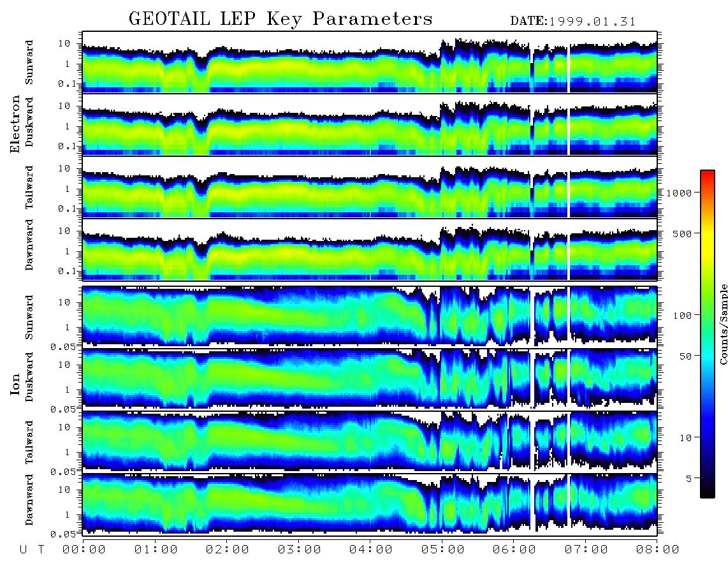
Task: Select the Ion Duskward axis label
Action: tap(29, 377)
